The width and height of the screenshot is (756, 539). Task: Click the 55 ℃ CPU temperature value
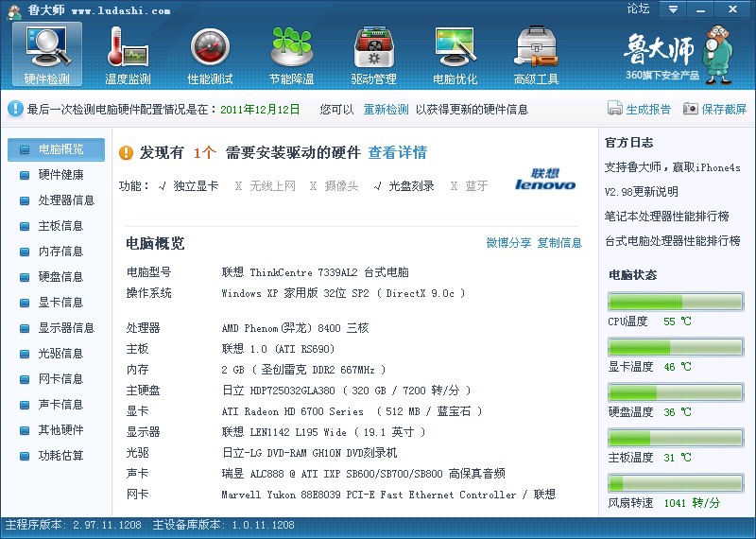[x=678, y=322]
